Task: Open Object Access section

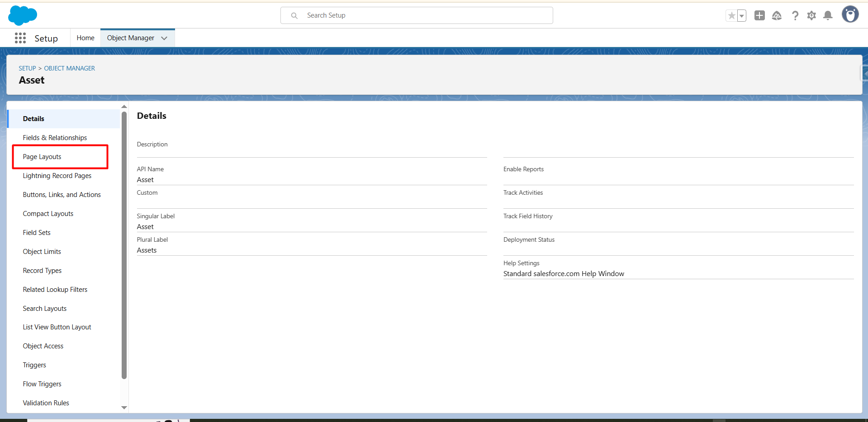Action: click(43, 346)
